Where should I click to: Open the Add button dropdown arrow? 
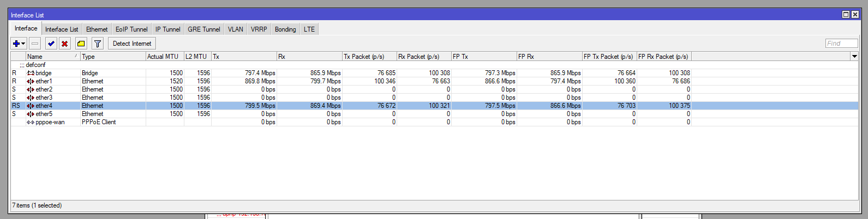pos(23,44)
